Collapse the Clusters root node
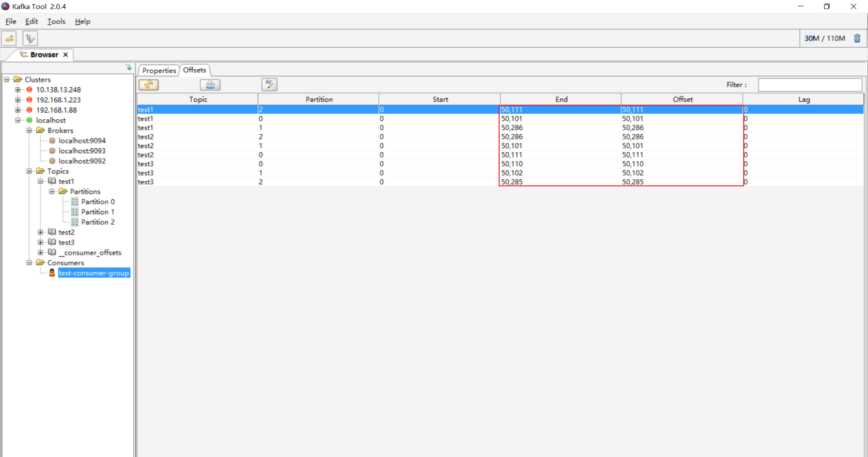Viewport: 868px width, 457px height. click(7, 80)
